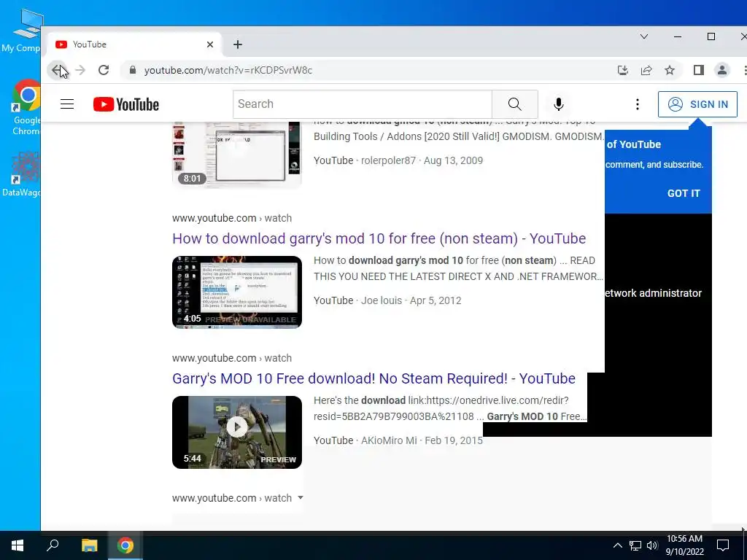747x560 pixels.
Task: Search with your voice microphone
Action: coord(558,104)
